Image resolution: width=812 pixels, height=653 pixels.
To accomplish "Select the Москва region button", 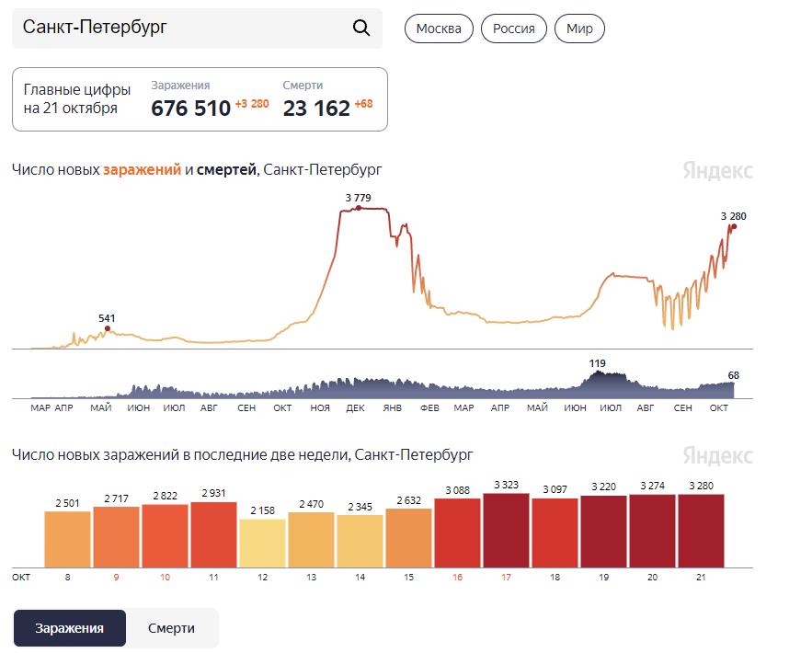I will pyautogui.click(x=439, y=29).
